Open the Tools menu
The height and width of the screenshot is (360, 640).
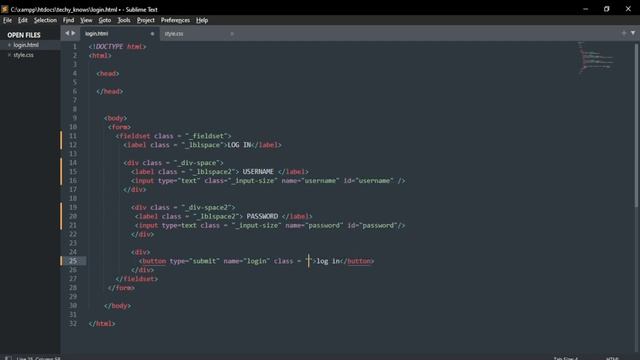point(124,20)
